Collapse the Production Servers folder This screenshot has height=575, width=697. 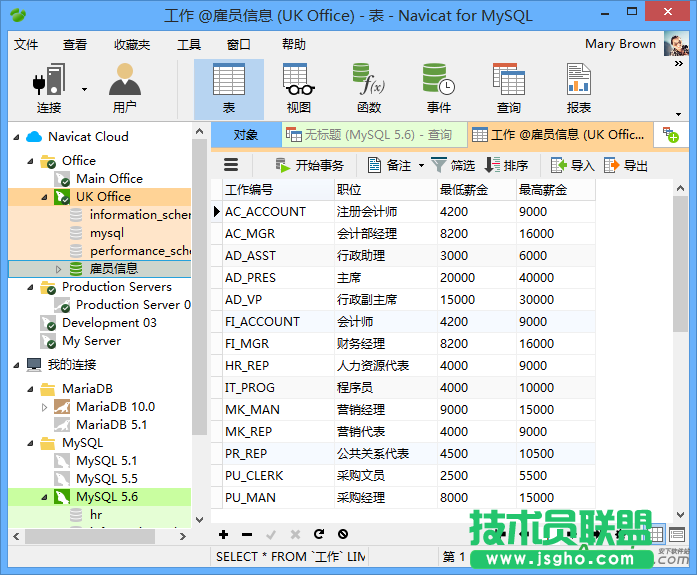point(30,288)
